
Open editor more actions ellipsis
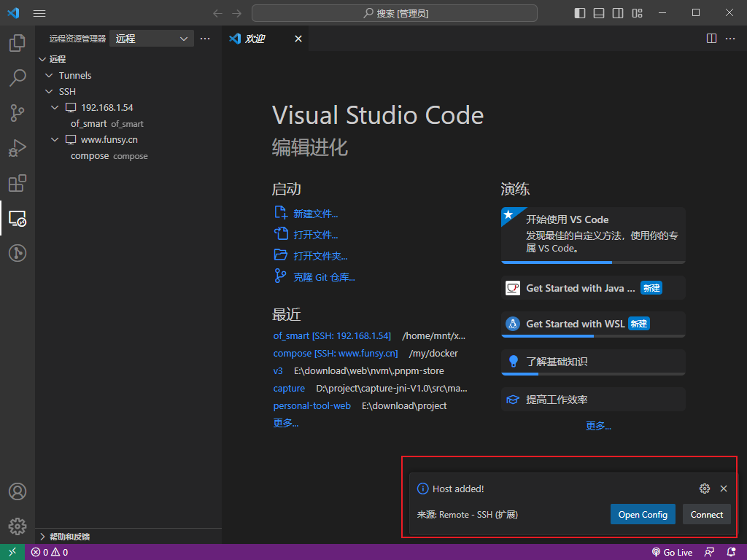pyautogui.click(x=730, y=39)
